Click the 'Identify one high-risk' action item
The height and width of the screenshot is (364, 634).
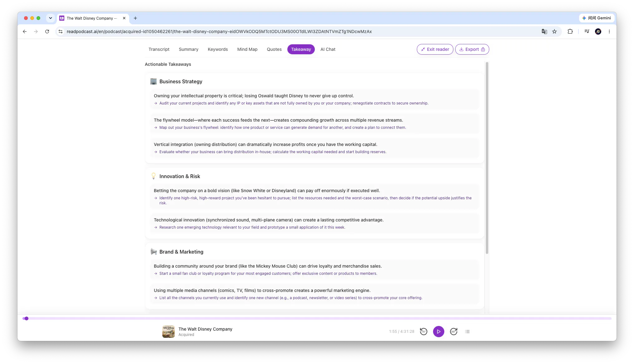click(315, 201)
